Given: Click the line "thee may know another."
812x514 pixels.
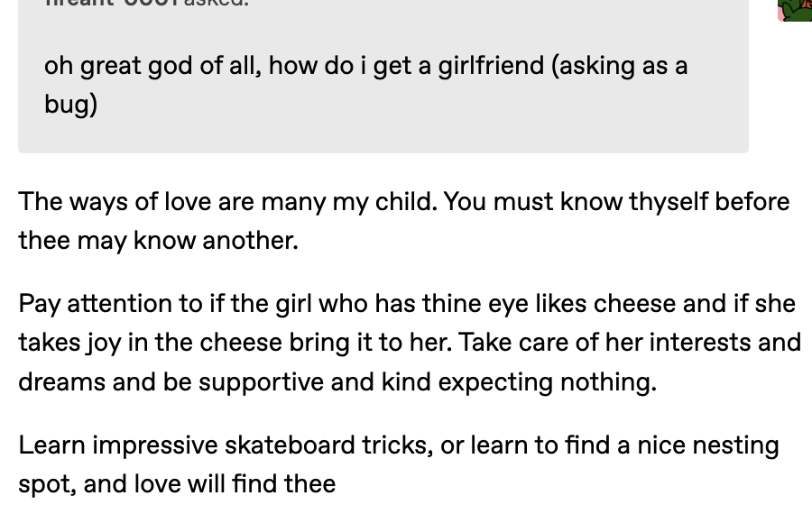Looking at the screenshot, I should (159, 241).
